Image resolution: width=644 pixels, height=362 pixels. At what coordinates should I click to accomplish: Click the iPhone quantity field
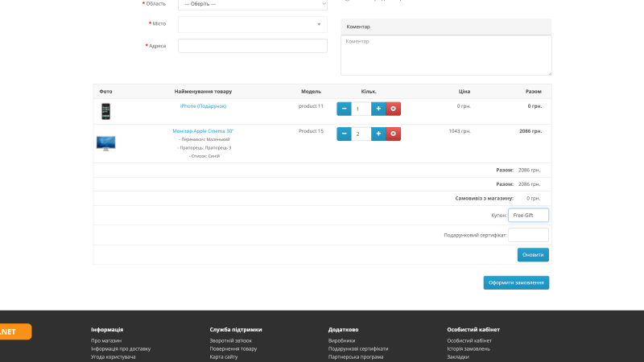coord(361,109)
